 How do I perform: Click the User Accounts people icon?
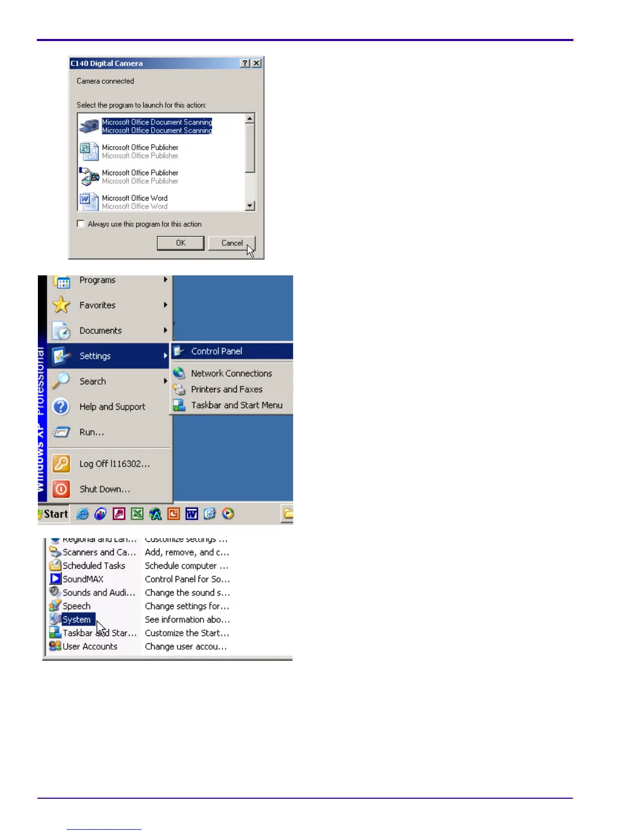coord(55,646)
